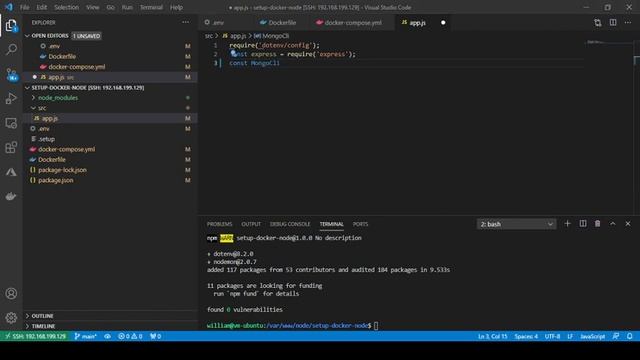640x360 pixels.
Task: Open package.json in explorer tree
Action: 110,180
